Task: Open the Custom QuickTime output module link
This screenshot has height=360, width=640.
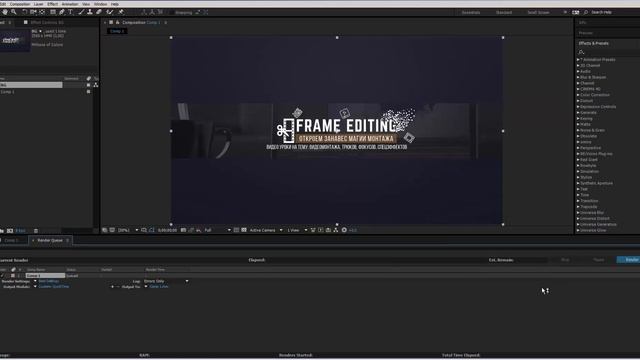Action: coord(53,287)
